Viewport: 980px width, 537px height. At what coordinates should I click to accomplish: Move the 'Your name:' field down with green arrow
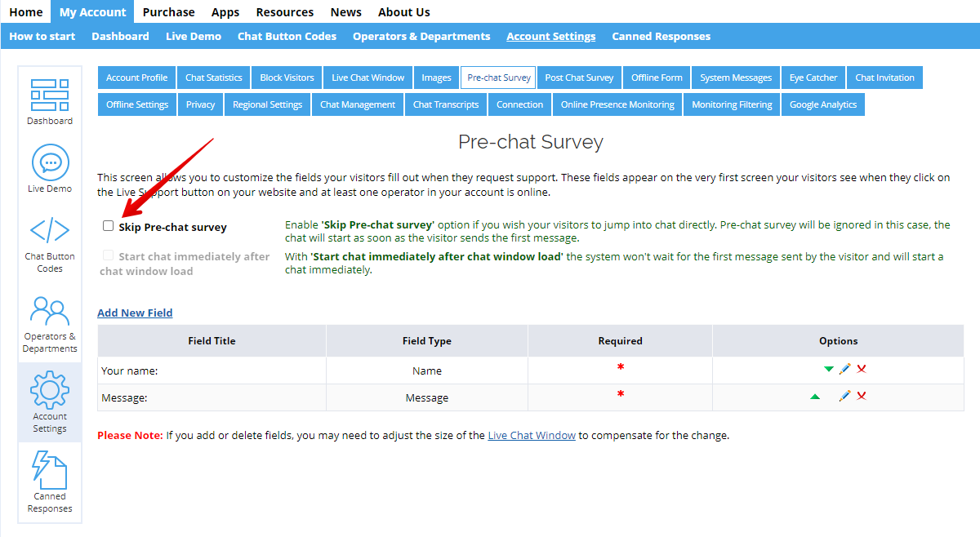click(828, 370)
